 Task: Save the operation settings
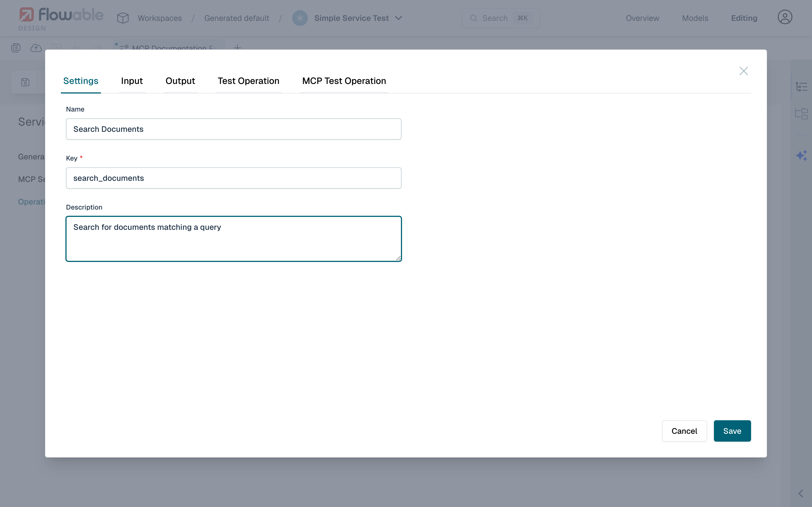point(732,431)
